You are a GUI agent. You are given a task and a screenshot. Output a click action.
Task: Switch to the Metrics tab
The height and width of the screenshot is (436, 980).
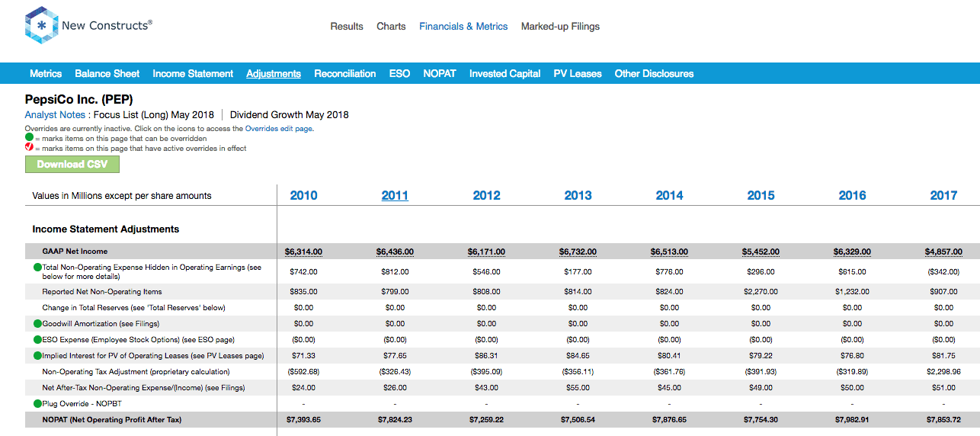46,74
